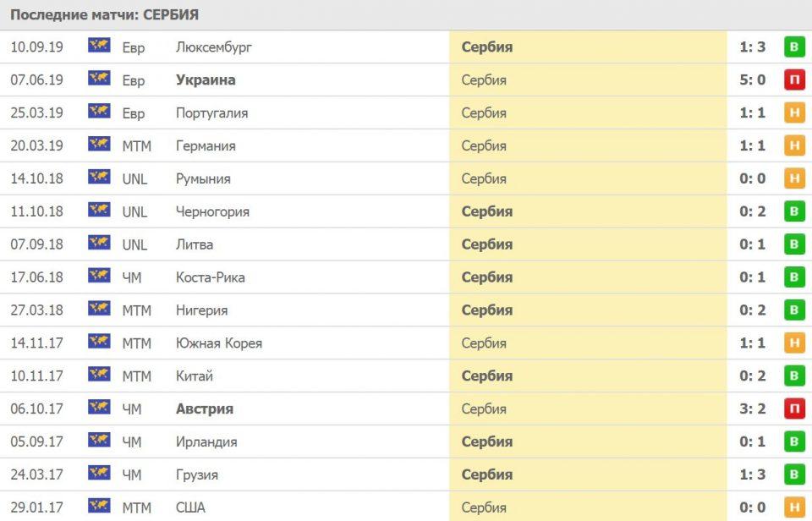This screenshot has height=521, width=812.
Task: Select the 1:3 score of Люксембург match
Action: click(752, 47)
